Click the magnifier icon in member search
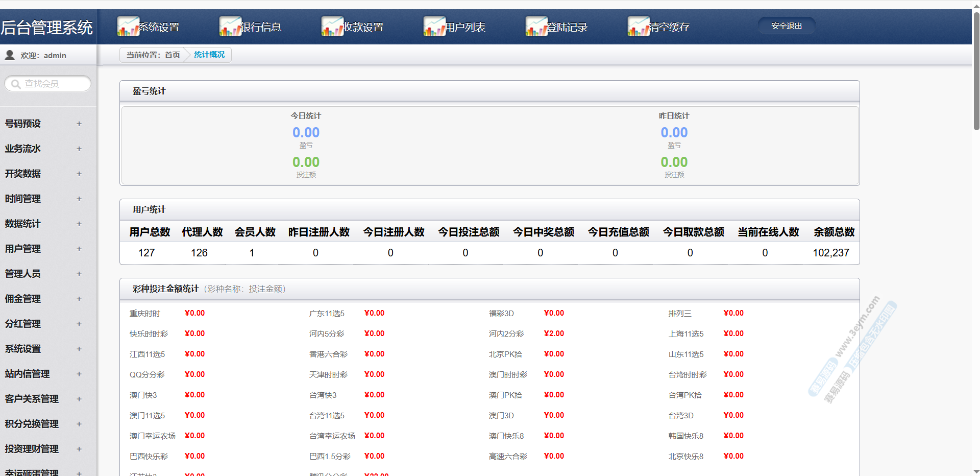980x476 pixels. click(x=16, y=84)
